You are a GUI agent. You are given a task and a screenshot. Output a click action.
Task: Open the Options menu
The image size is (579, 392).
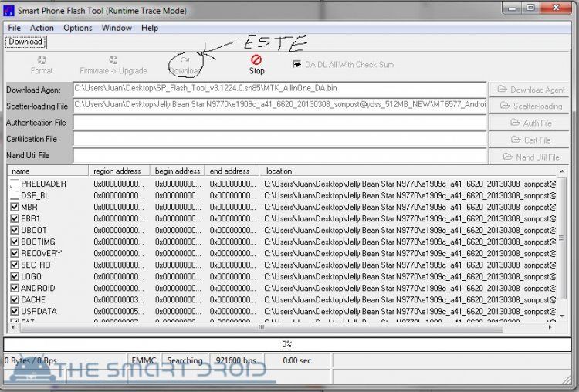click(77, 28)
